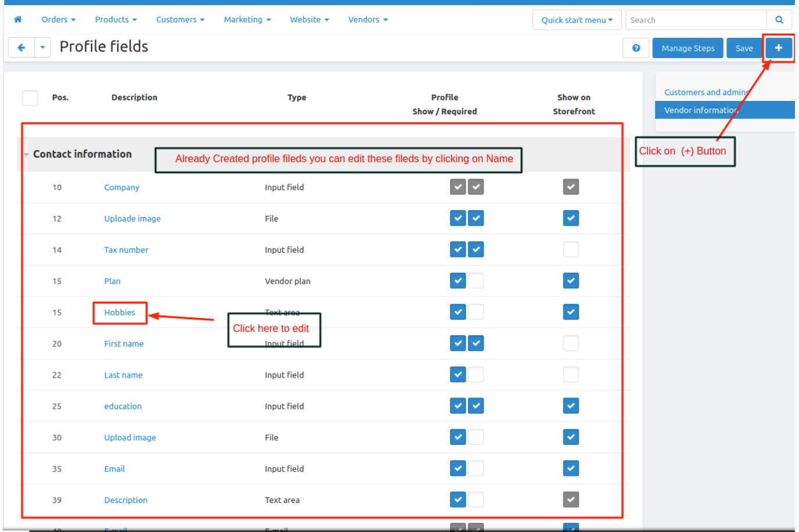Click the plus icon to add profile field
The width and height of the screenshot is (799, 532).
[779, 48]
